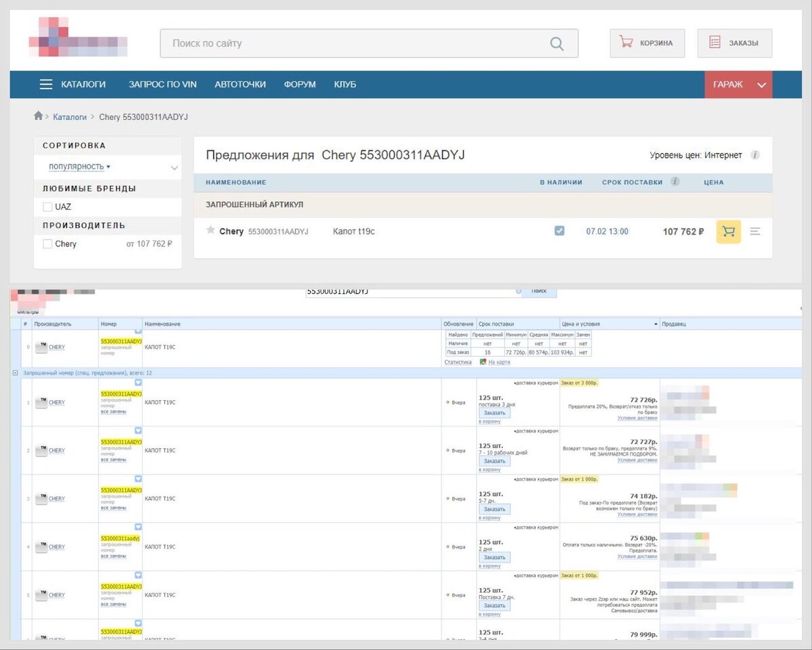Click the CHERY link in row 1
The width and height of the screenshot is (812, 650).
57,402
